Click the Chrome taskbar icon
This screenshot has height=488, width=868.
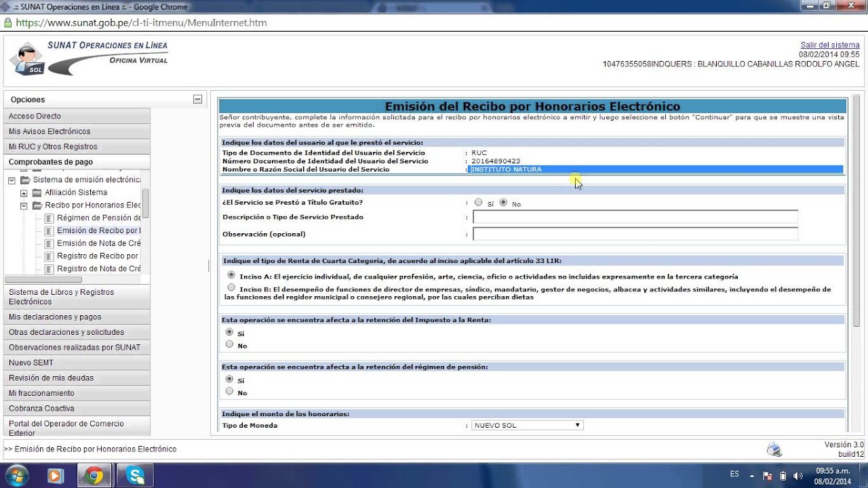click(95, 476)
